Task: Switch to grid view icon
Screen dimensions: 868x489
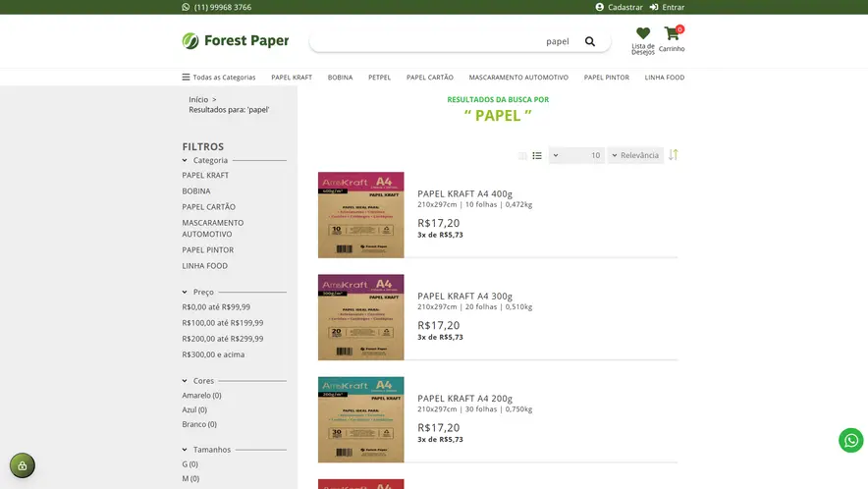Action: click(522, 155)
